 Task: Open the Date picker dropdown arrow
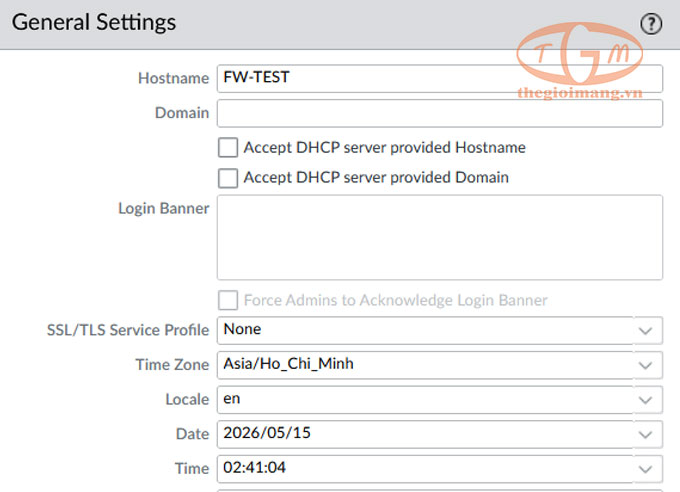point(645,434)
